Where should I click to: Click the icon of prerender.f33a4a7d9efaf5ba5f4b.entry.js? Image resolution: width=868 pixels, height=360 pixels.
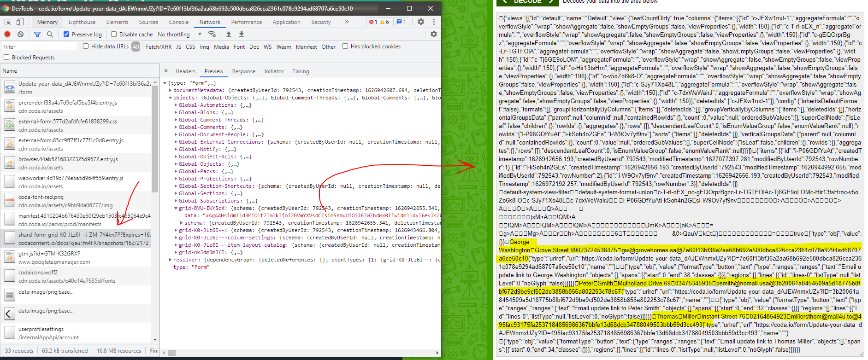point(10,106)
